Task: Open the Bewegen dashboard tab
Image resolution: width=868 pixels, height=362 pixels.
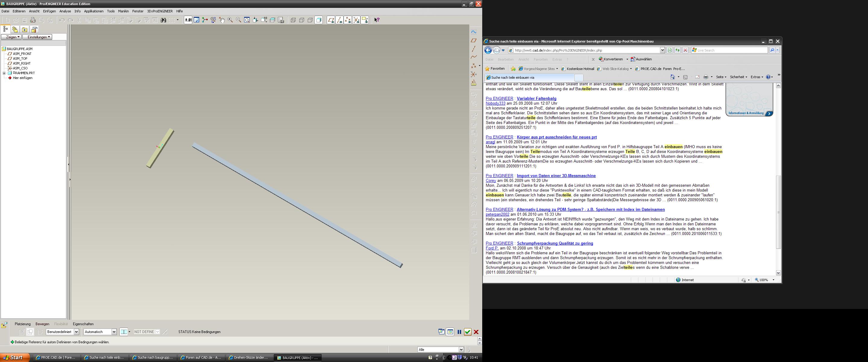Action: coord(42,324)
